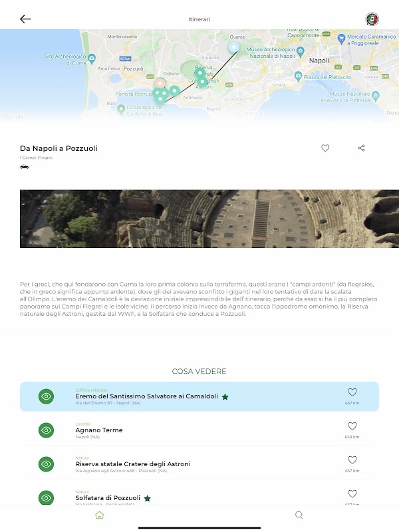The height and width of the screenshot is (532, 399).
Task: Heart the Riserva statale Cratere degli Astroni
Action: click(352, 460)
